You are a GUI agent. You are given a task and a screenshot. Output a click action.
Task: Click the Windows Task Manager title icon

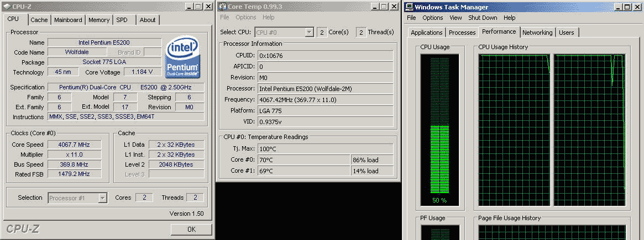click(x=409, y=7)
